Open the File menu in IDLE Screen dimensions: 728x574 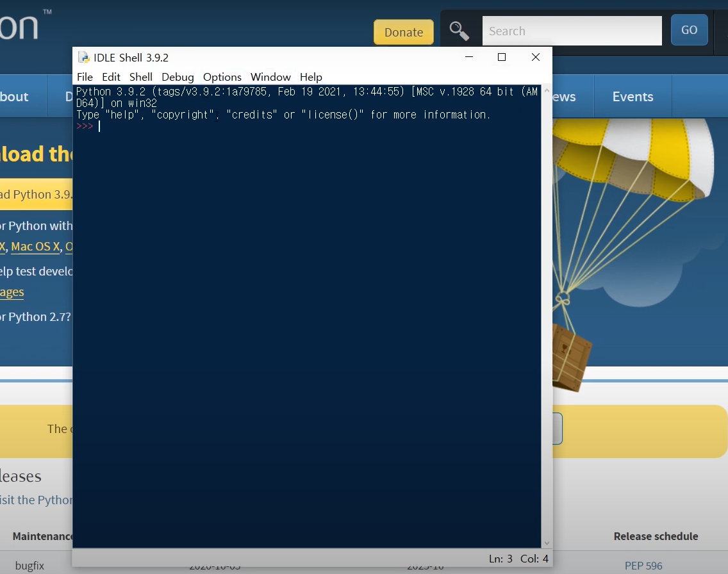tap(85, 77)
